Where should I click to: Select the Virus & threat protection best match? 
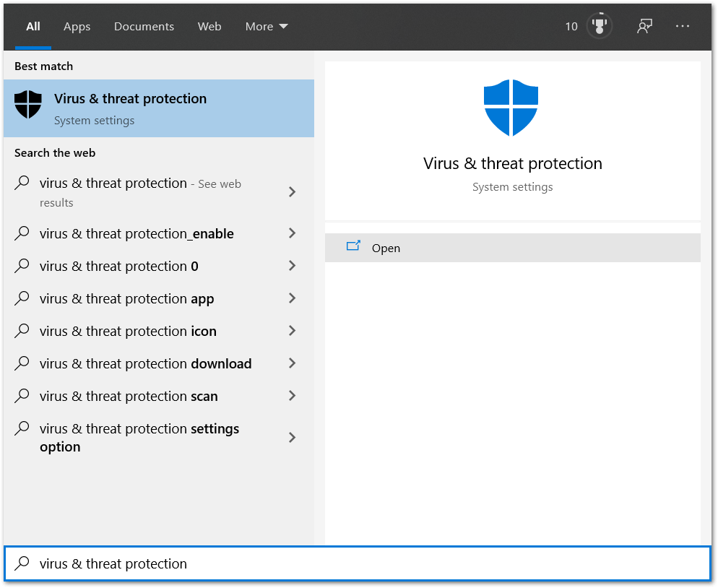pos(159,108)
